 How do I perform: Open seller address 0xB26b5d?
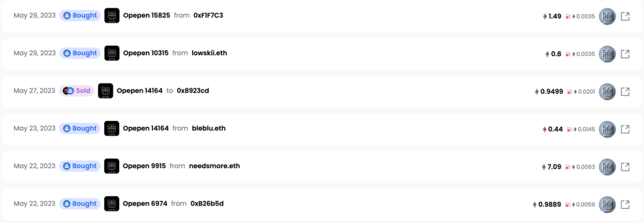click(x=207, y=203)
